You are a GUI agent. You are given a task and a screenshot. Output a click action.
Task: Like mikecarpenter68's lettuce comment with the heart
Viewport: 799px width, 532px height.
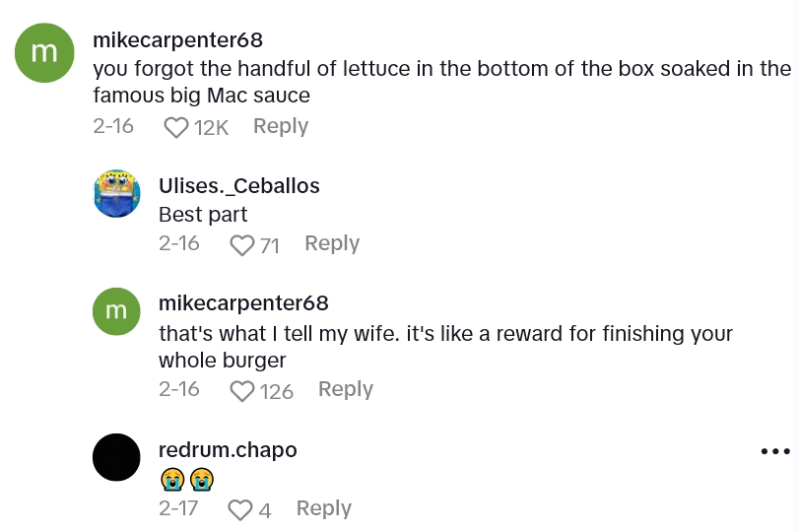click(176, 127)
